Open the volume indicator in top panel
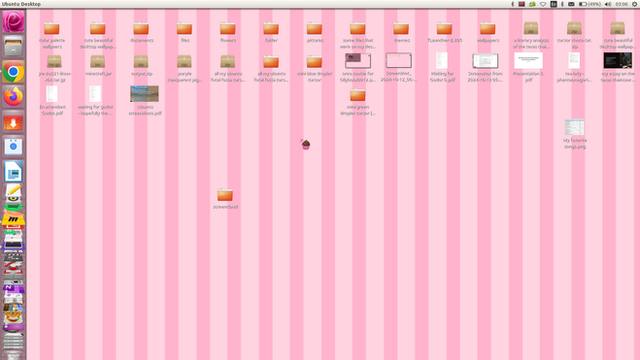Image resolution: width=640 pixels, height=360 pixels. [608, 4]
